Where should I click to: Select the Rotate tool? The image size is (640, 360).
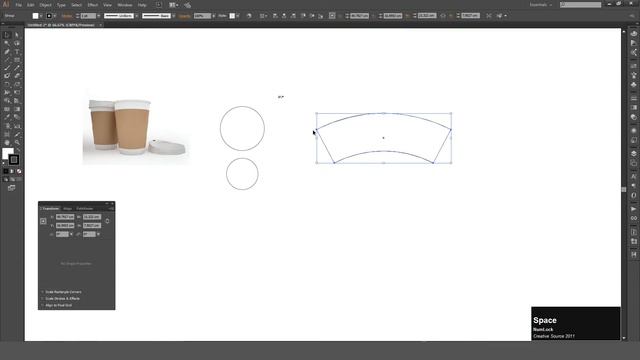pos(7,84)
